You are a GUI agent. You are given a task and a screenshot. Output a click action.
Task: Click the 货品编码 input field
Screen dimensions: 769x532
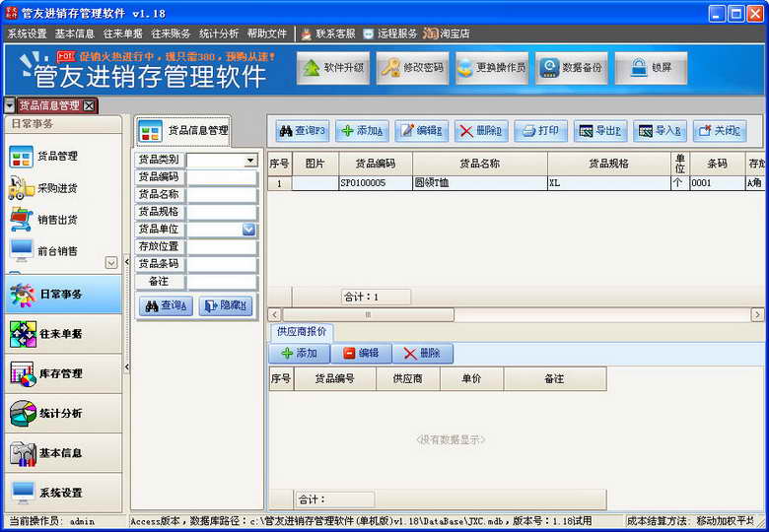point(222,177)
